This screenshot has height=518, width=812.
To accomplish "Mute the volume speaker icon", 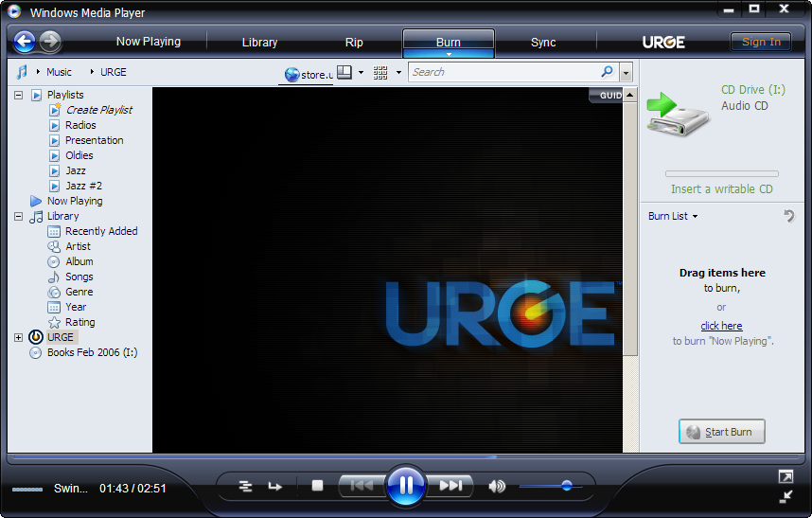I will (497, 486).
